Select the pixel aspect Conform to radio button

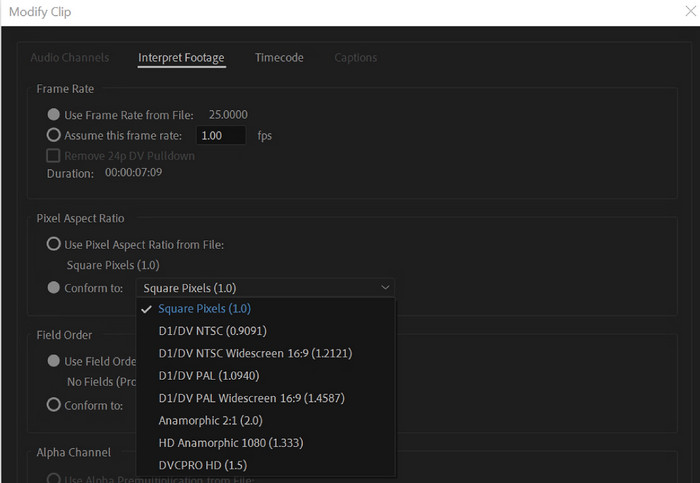coord(54,288)
